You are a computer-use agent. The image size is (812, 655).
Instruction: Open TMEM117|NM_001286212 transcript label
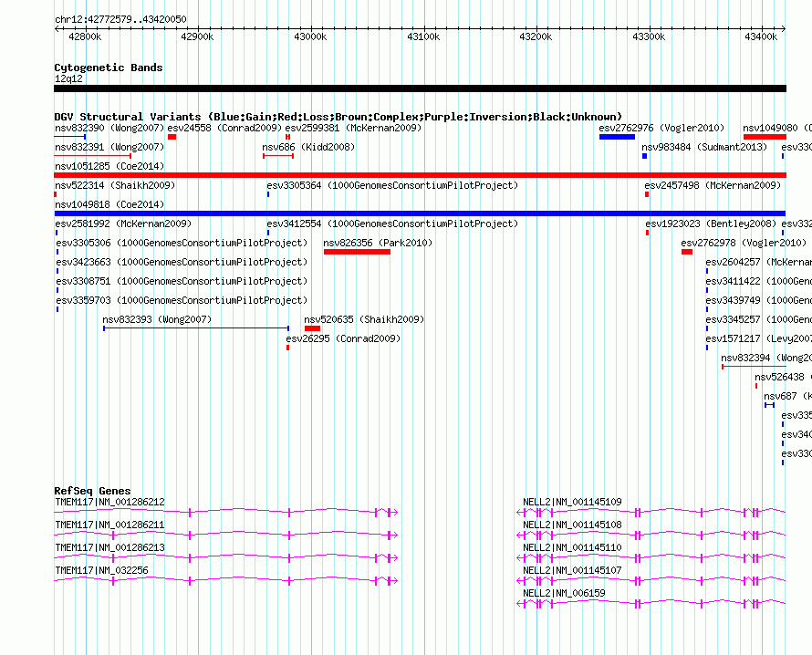pos(109,502)
